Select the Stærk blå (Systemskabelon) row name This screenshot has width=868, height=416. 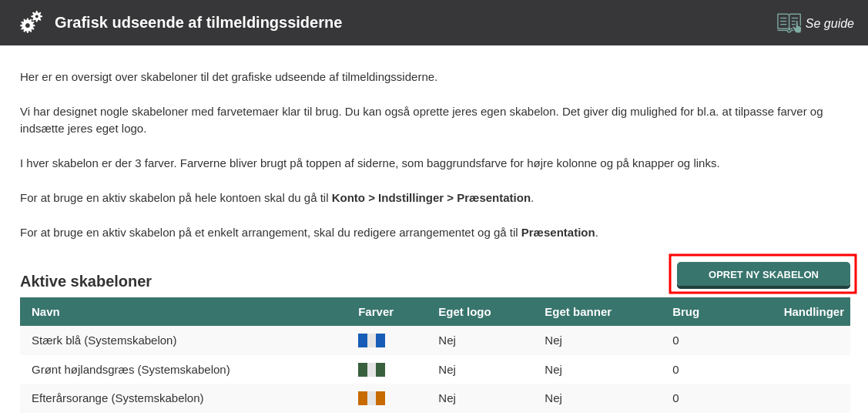[x=104, y=341]
